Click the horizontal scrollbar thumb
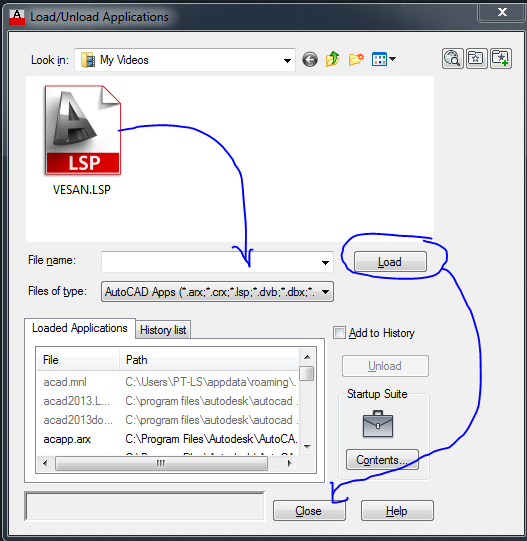The width and height of the screenshot is (527, 541). [161, 463]
